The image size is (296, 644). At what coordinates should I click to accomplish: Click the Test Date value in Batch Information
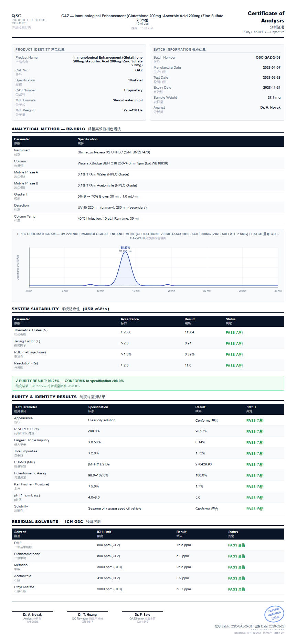click(x=272, y=78)
